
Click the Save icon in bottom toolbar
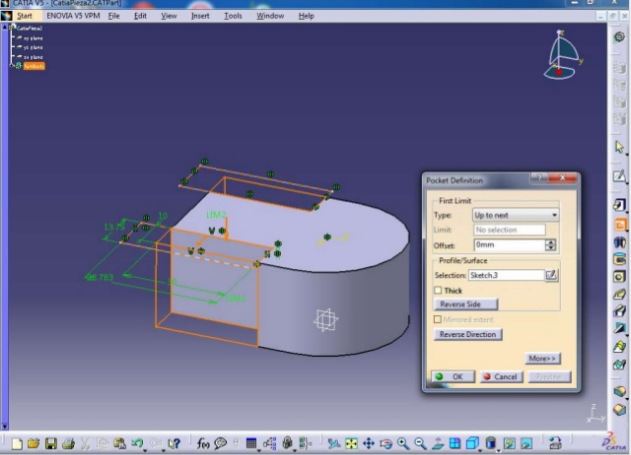(51, 443)
